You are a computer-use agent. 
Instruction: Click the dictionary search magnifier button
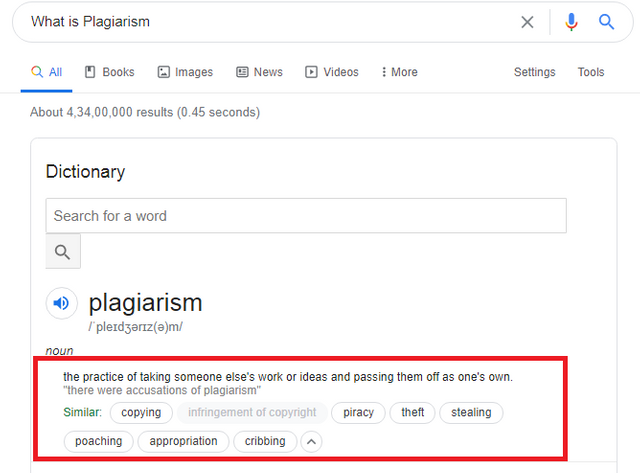pos(63,251)
